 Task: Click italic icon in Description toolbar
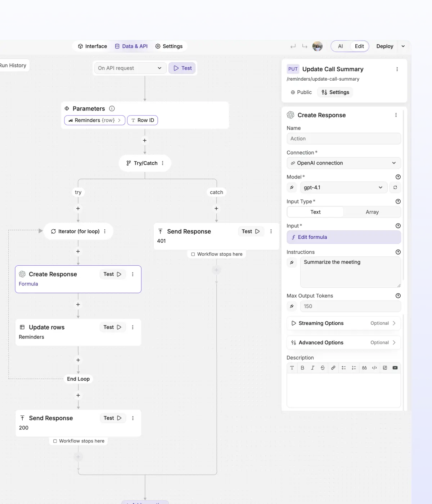click(x=312, y=368)
